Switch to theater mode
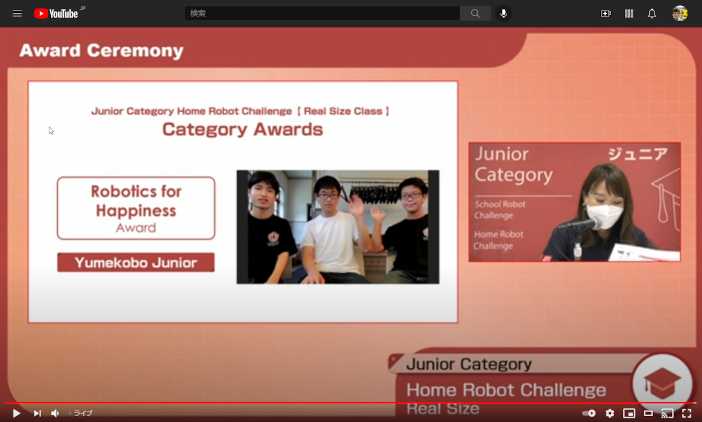The height and width of the screenshot is (422, 702). [648, 413]
